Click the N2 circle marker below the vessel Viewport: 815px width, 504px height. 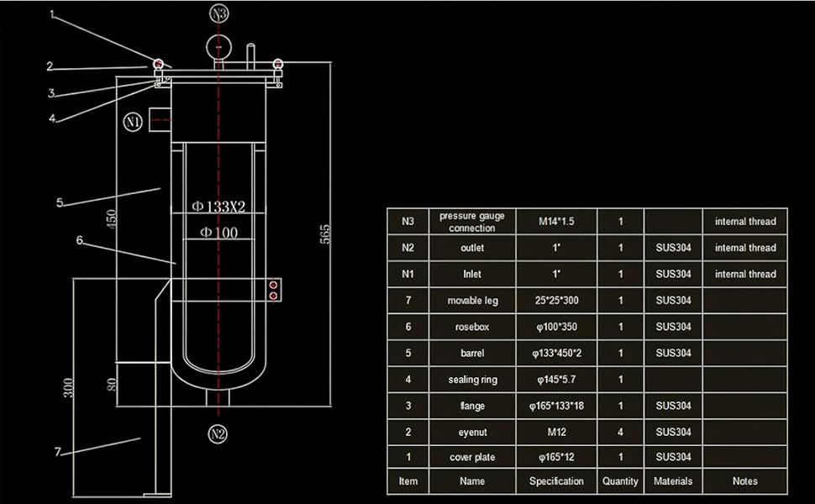(x=218, y=434)
